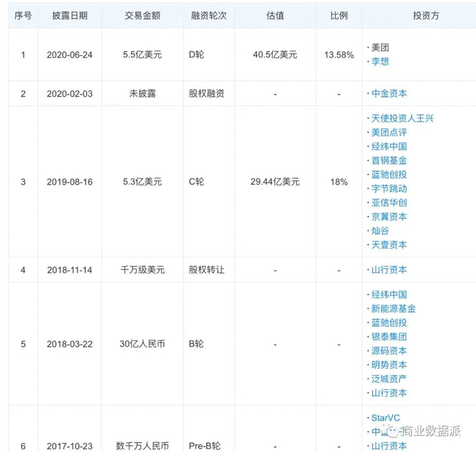Screen dimensions: 476x452
Task: Open the 明势资本 investor link
Action: (389, 365)
